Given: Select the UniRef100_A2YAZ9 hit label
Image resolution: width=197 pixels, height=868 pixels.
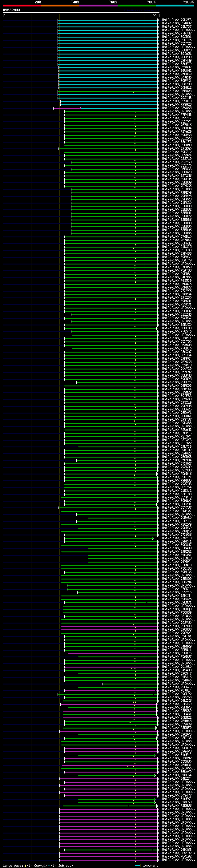Looking at the screenshot, I should click(x=177, y=131).
